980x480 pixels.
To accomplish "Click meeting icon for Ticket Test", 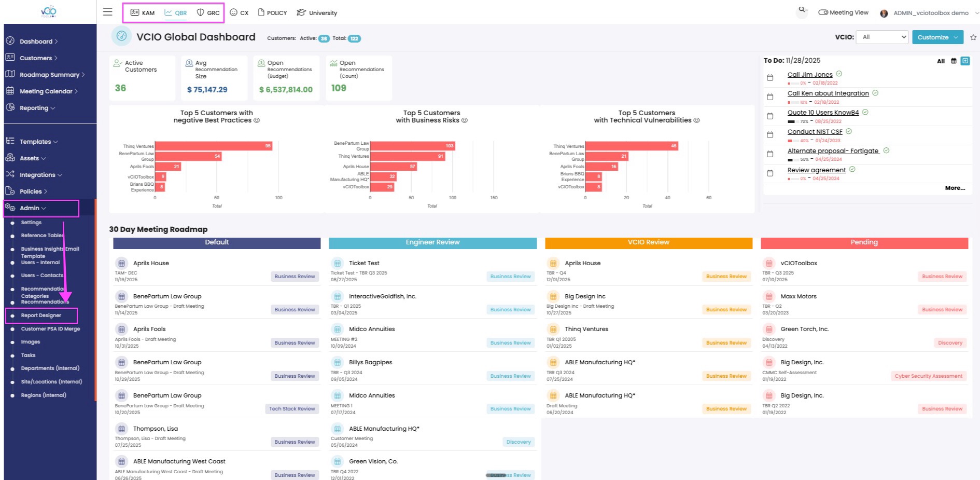I will coord(338,263).
